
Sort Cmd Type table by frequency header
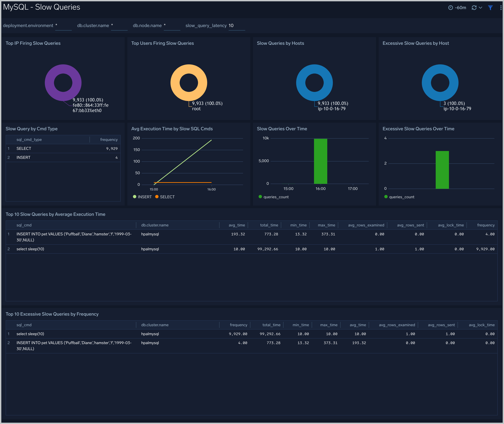[109, 140]
